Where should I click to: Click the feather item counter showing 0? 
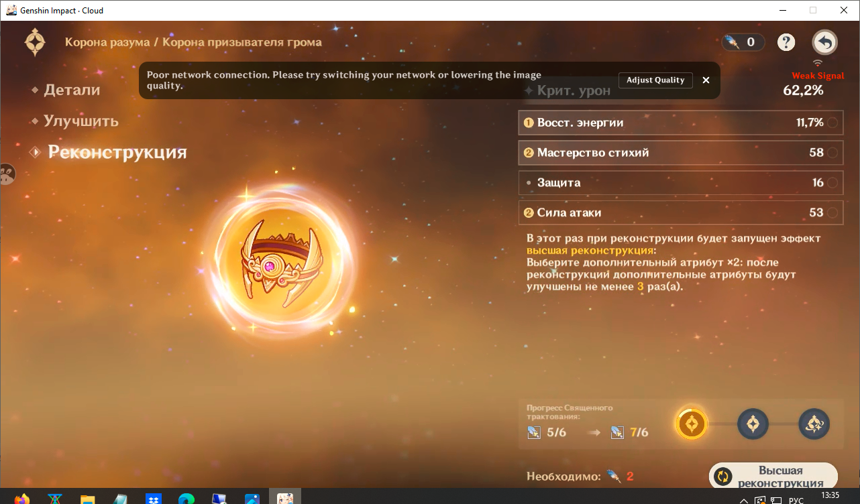coord(742,42)
